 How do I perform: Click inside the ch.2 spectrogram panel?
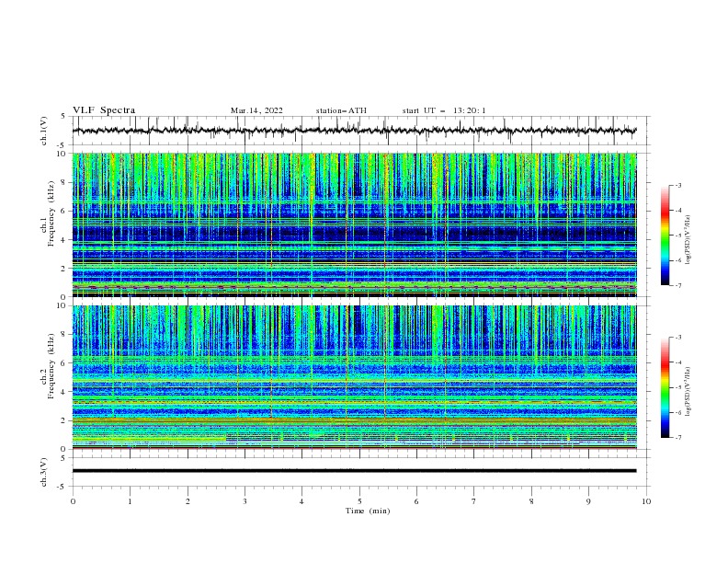354,377
